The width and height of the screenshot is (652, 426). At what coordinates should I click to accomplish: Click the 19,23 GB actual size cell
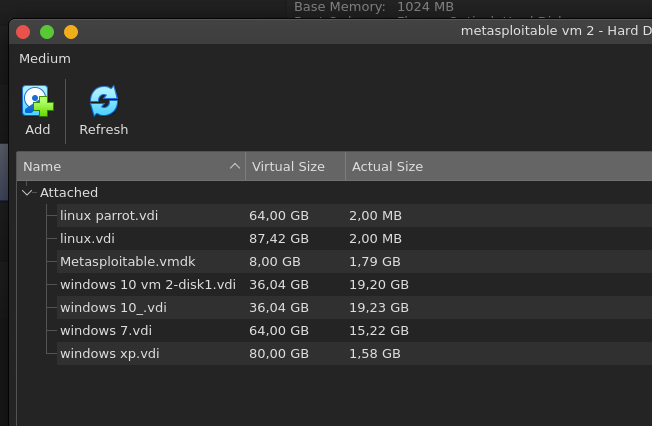tap(379, 307)
